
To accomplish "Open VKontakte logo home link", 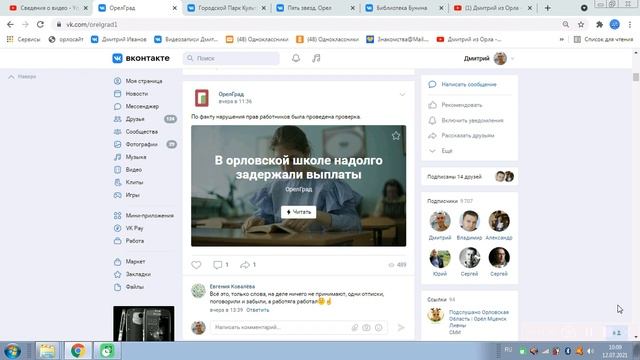I will 141,58.
